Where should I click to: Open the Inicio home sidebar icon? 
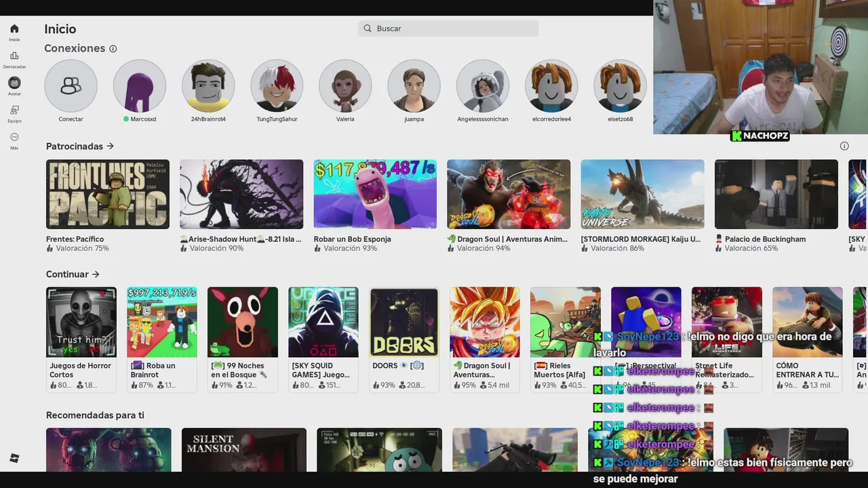[x=14, y=28]
